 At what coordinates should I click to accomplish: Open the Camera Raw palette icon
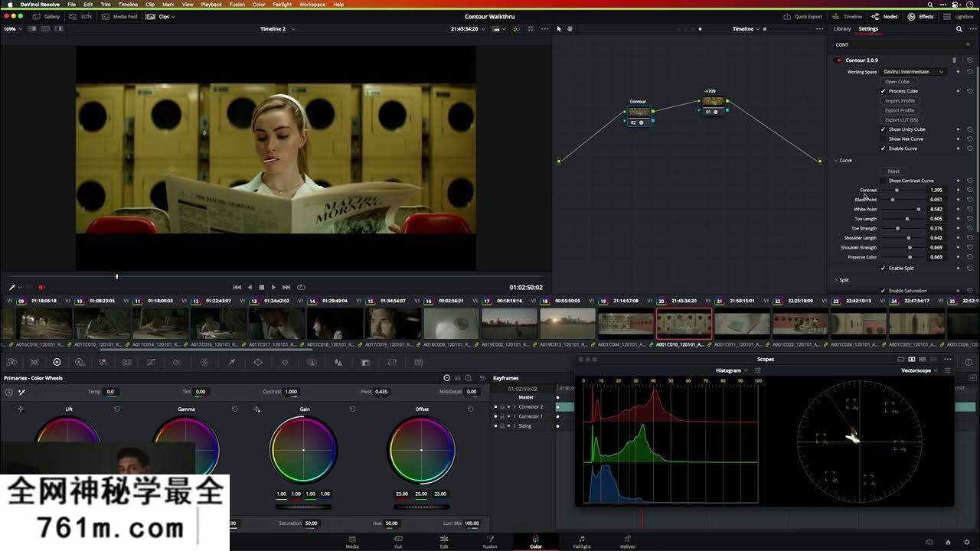11,362
